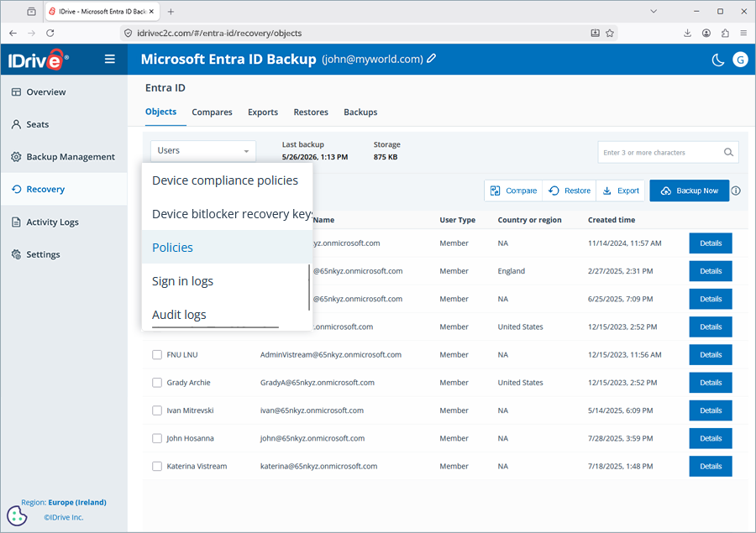Open Seats in the sidebar

[x=64, y=124]
